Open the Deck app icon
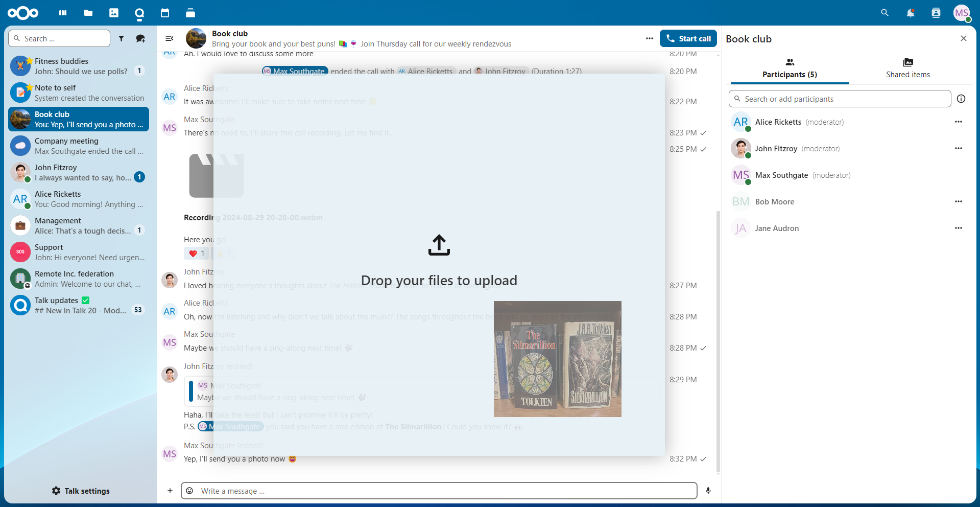Viewport: 980px width, 507px height. (x=190, y=13)
